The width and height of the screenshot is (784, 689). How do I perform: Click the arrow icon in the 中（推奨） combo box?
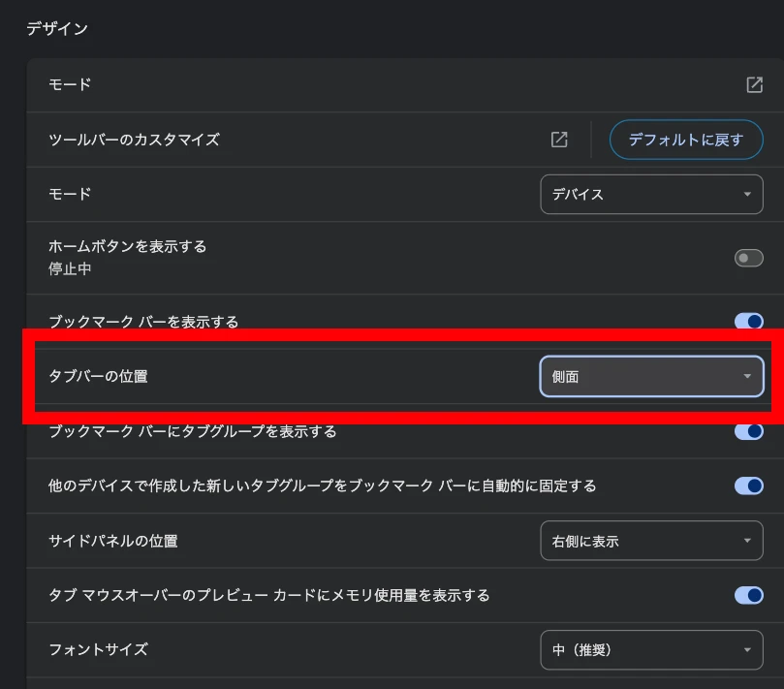[746, 650]
